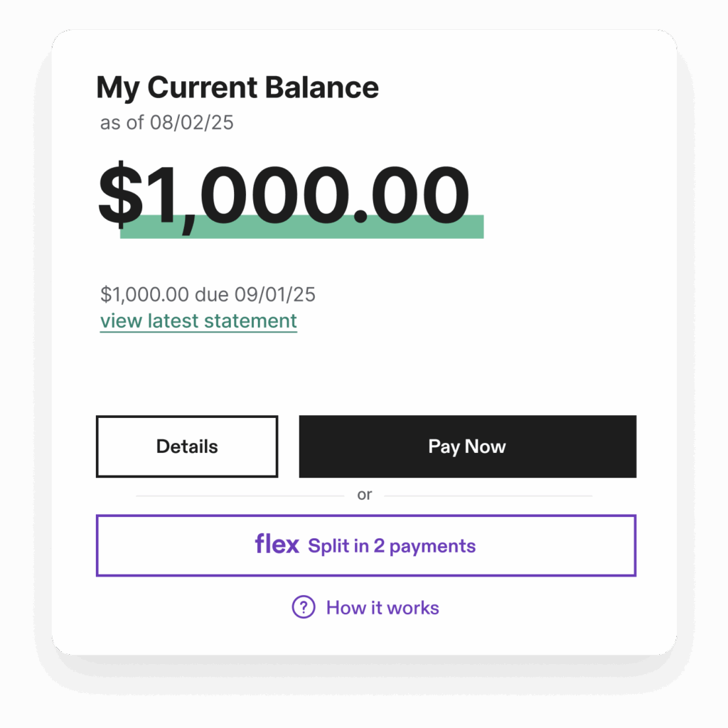The height and width of the screenshot is (728, 728).
Task: Click the 09/01/25 due date
Action: (x=280, y=294)
